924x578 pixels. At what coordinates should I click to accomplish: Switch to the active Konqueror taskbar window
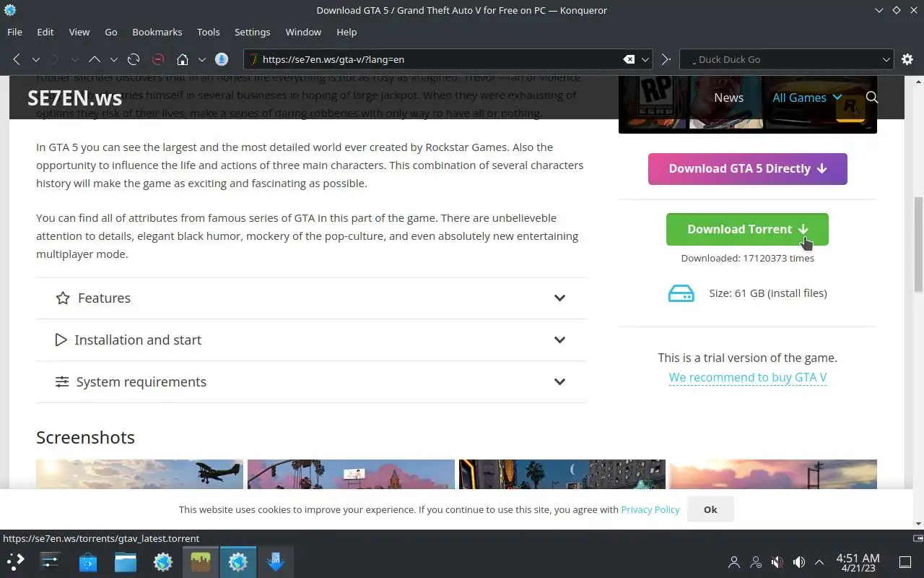[238, 561]
